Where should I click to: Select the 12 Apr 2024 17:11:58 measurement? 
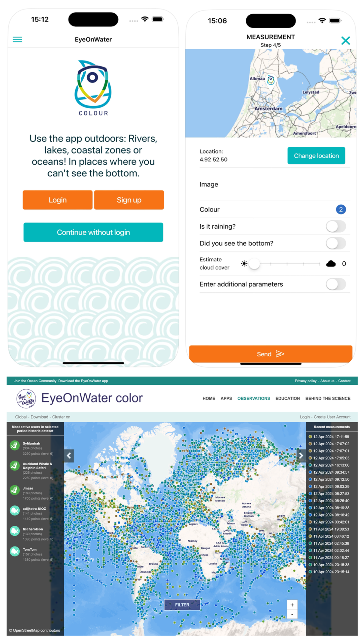click(x=331, y=437)
